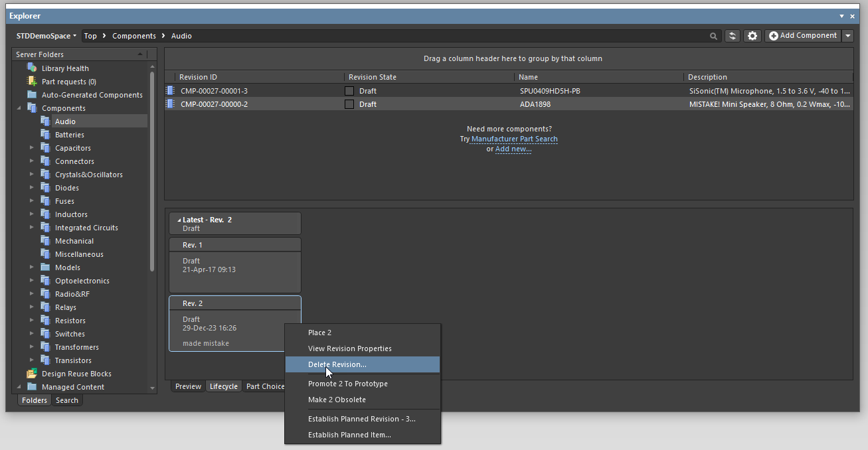
Task: Select the Resistors folder in tree
Action: pyautogui.click(x=70, y=321)
